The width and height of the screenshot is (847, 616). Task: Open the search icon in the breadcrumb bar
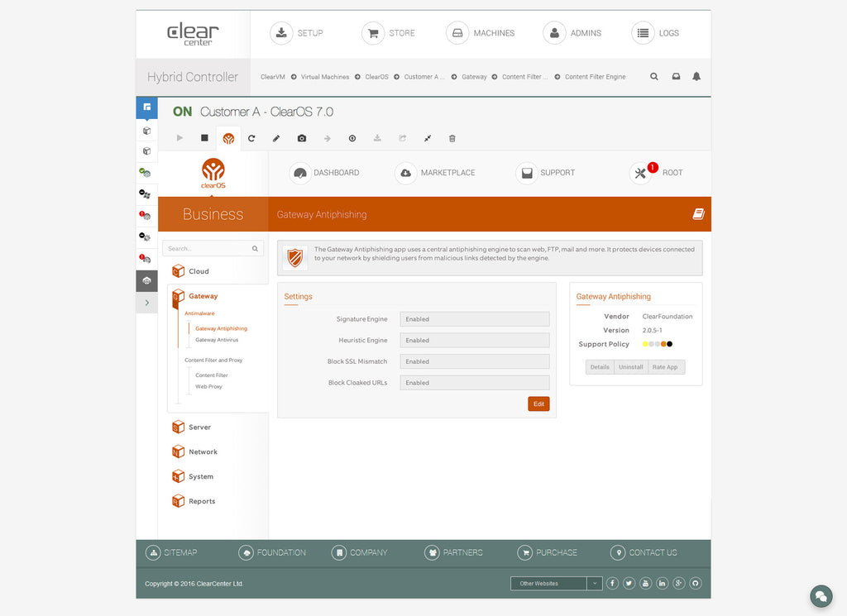tap(654, 77)
